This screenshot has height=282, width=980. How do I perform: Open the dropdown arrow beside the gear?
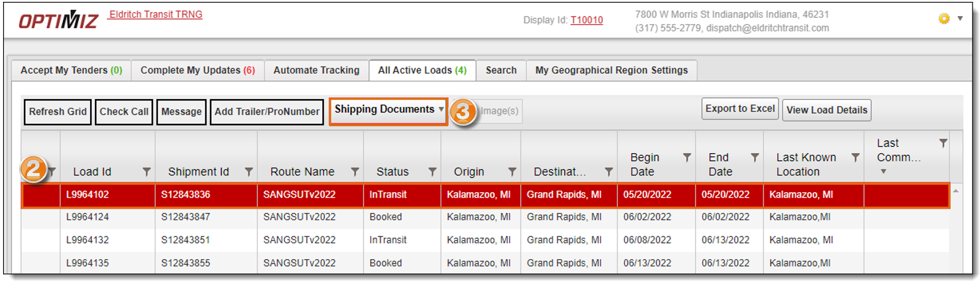[x=960, y=18]
